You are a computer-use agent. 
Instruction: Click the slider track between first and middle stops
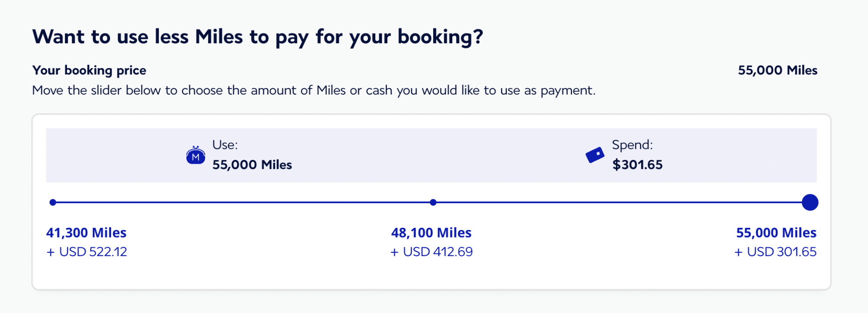pyautogui.click(x=243, y=202)
